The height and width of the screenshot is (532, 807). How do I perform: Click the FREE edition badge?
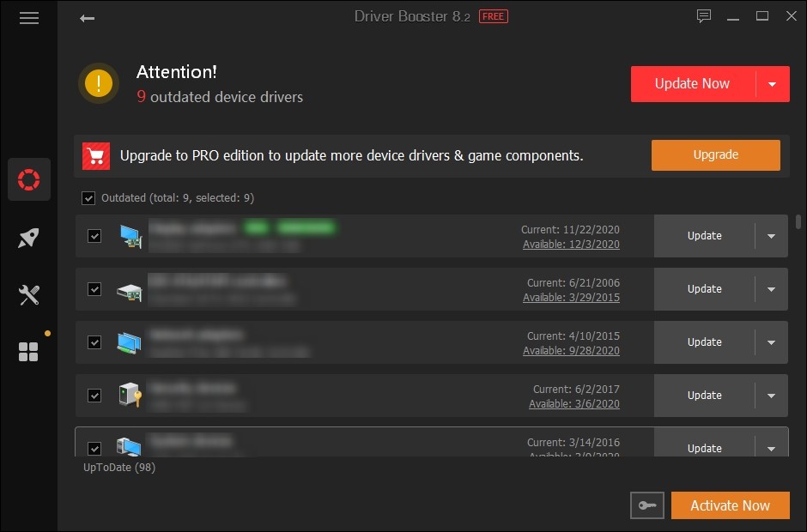click(493, 16)
